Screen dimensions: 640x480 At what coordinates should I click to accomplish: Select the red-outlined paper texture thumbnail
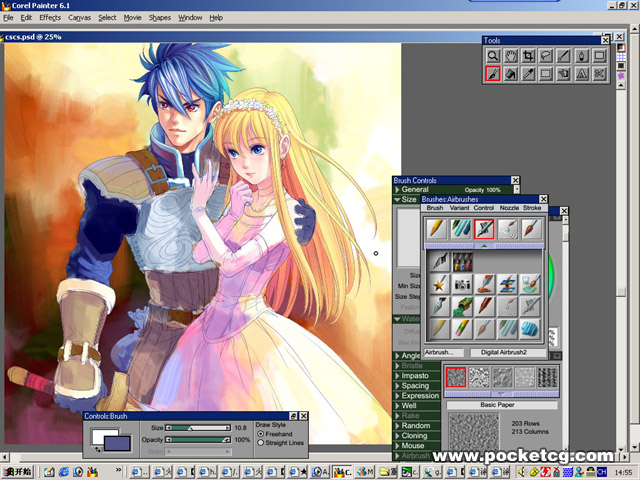pyautogui.click(x=456, y=377)
